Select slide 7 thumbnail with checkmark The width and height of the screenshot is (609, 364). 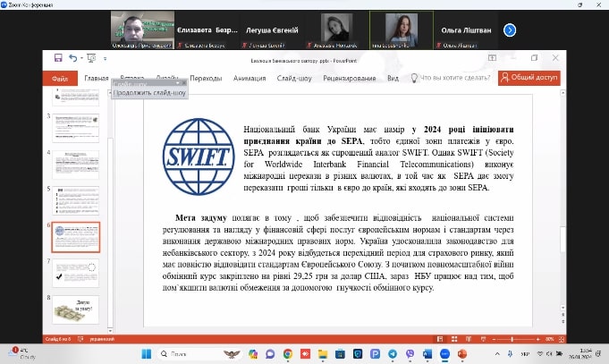pos(76,273)
